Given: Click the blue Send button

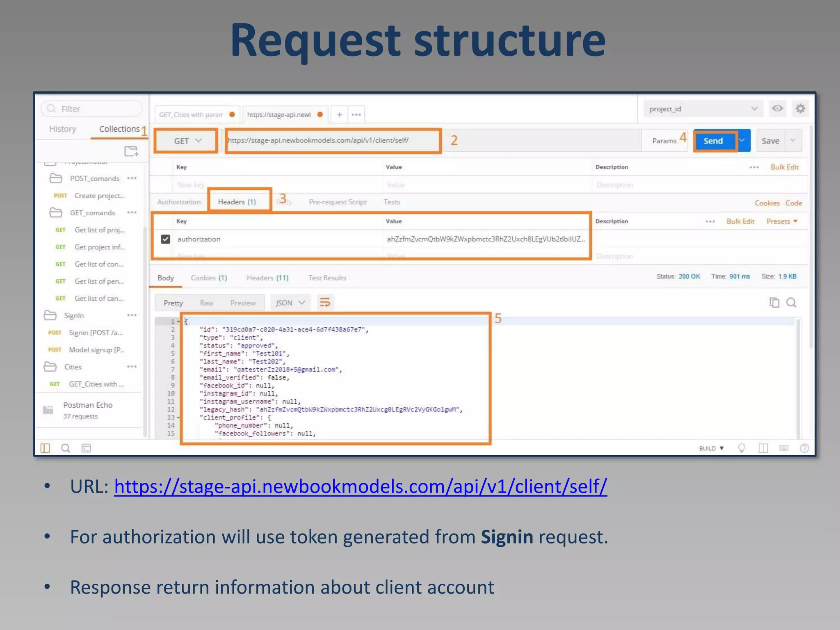Looking at the screenshot, I should [714, 141].
